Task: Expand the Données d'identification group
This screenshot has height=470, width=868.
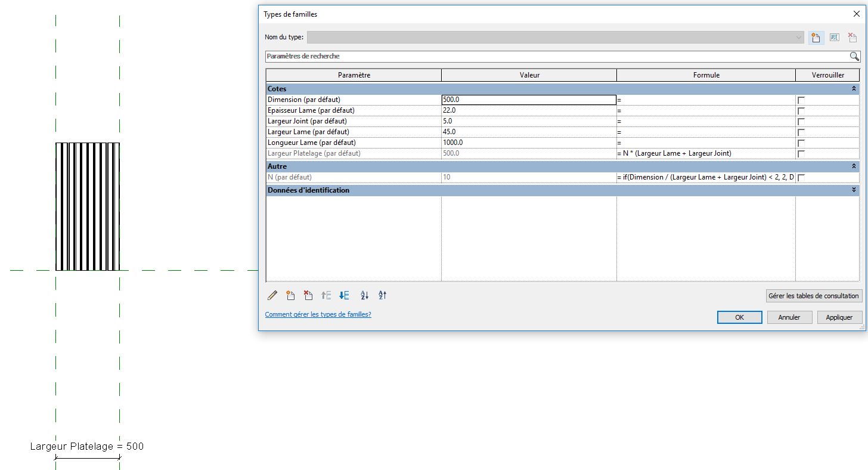Action: tap(854, 190)
